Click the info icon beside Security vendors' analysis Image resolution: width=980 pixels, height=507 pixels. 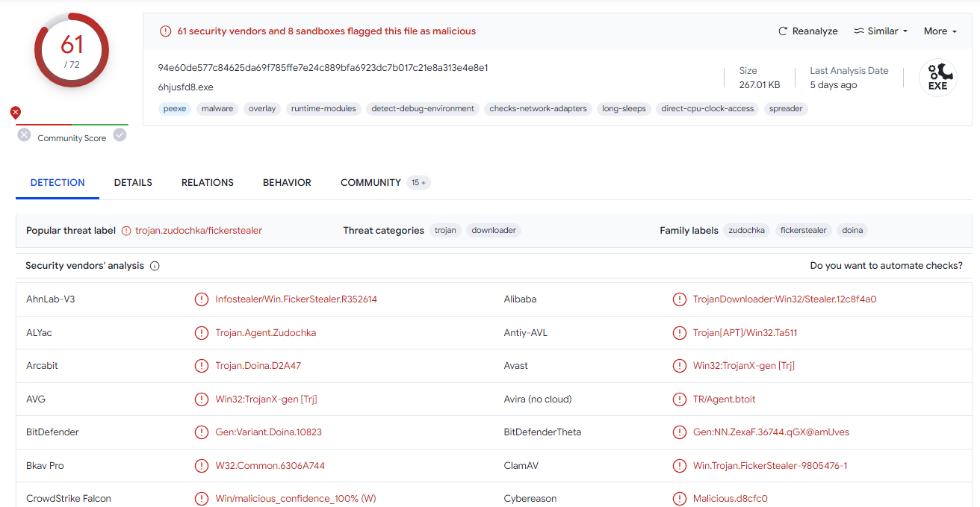pyautogui.click(x=155, y=266)
